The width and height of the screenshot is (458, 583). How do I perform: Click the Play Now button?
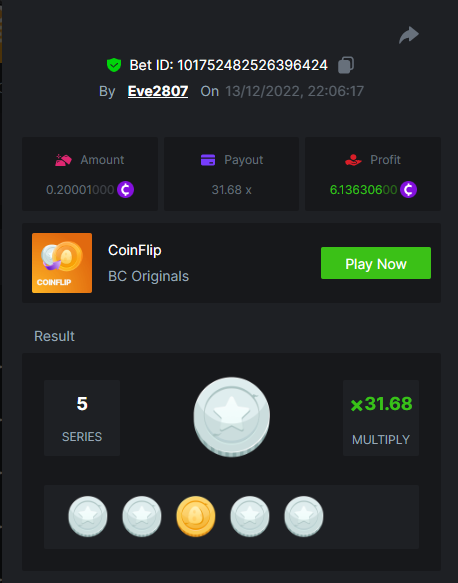tap(376, 263)
